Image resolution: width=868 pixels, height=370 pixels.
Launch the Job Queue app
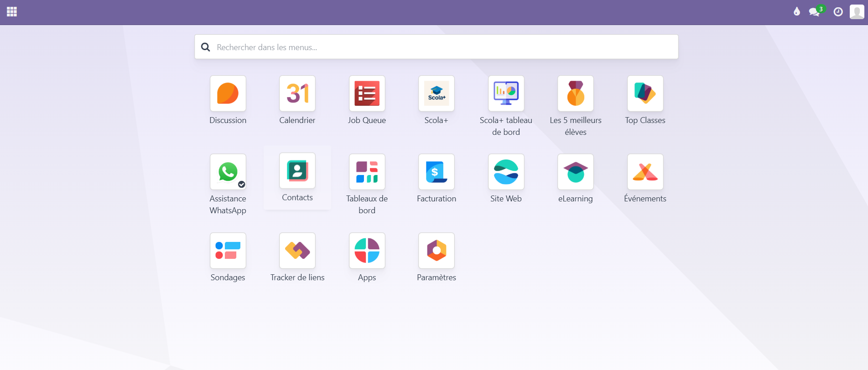click(x=367, y=94)
